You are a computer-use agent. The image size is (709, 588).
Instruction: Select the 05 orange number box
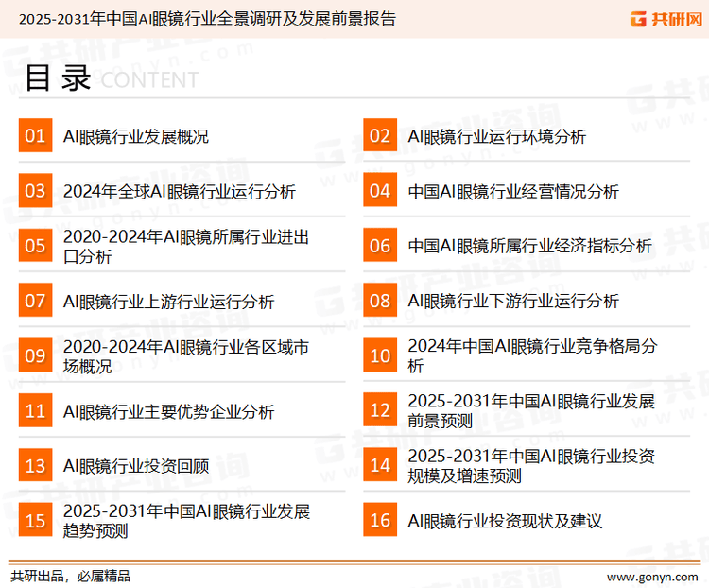[35, 246]
